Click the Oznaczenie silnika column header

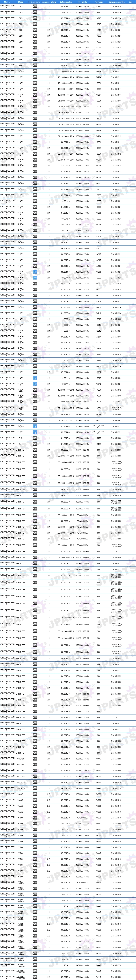[116, 2]
